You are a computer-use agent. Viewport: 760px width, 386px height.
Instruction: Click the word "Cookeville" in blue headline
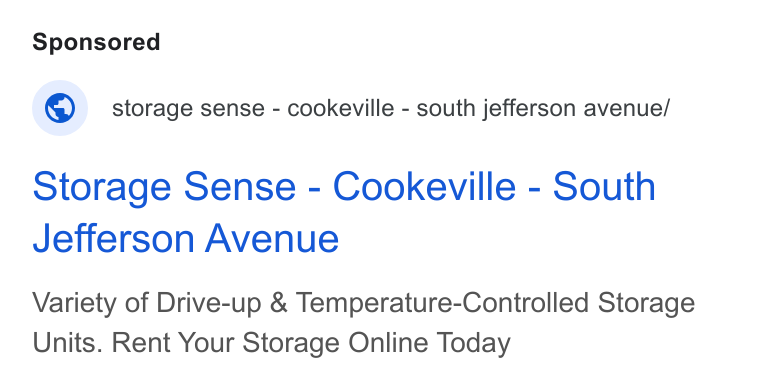[424, 186]
